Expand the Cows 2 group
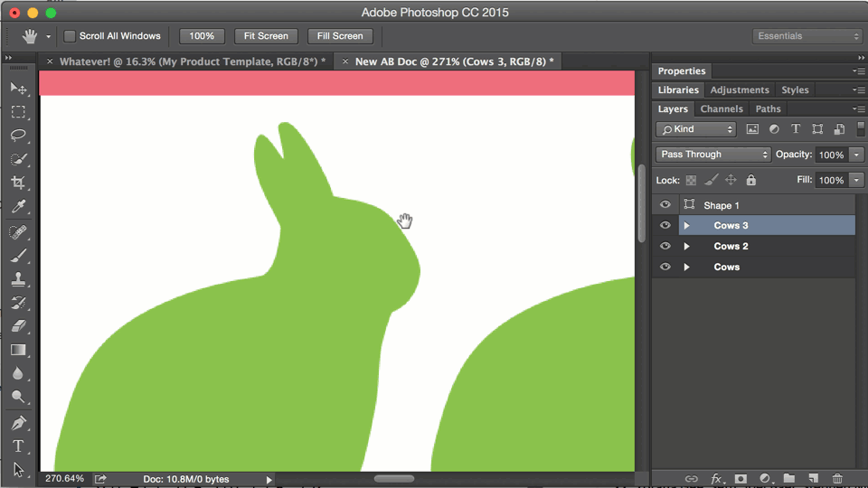868x488 pixels. (686, 246)
